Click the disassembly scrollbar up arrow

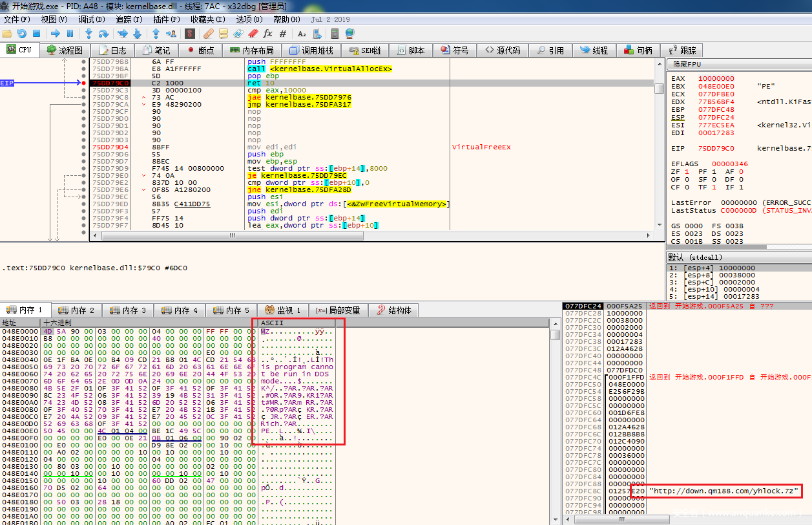tap(659, 63)
